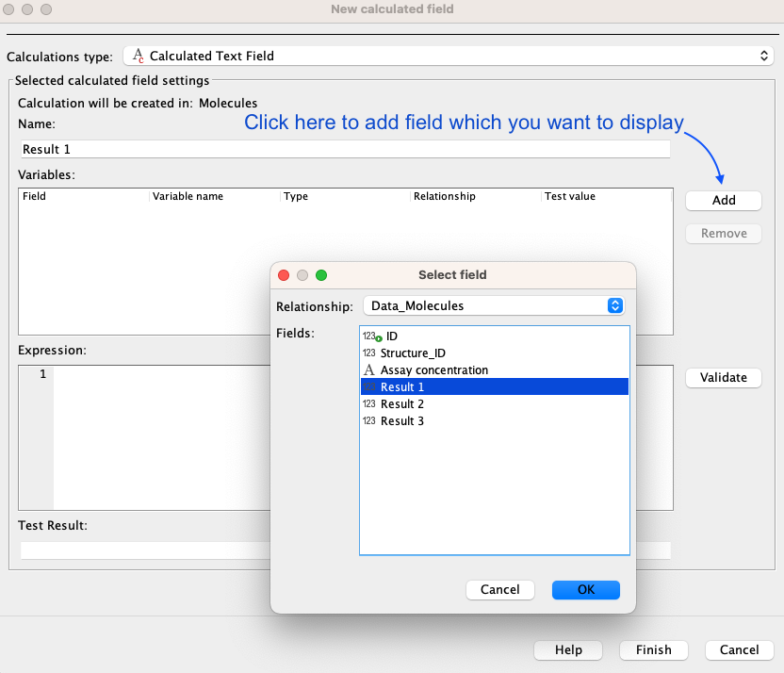The image size is (784, 673).
Task: Cancel the Select field dialog
Action: point(499,589)
